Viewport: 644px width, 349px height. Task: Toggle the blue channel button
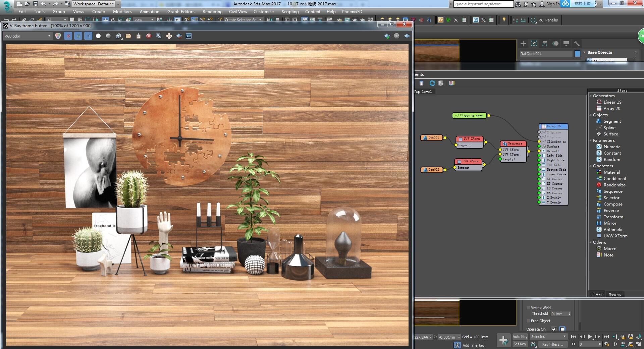[88, 36]
